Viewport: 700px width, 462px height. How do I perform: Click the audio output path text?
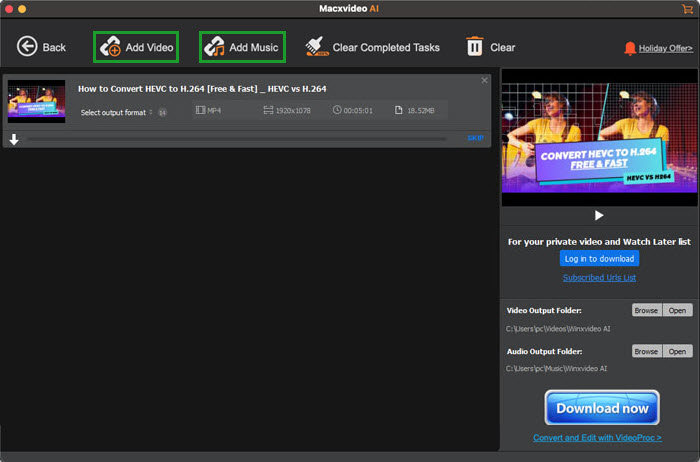[556, 369]
